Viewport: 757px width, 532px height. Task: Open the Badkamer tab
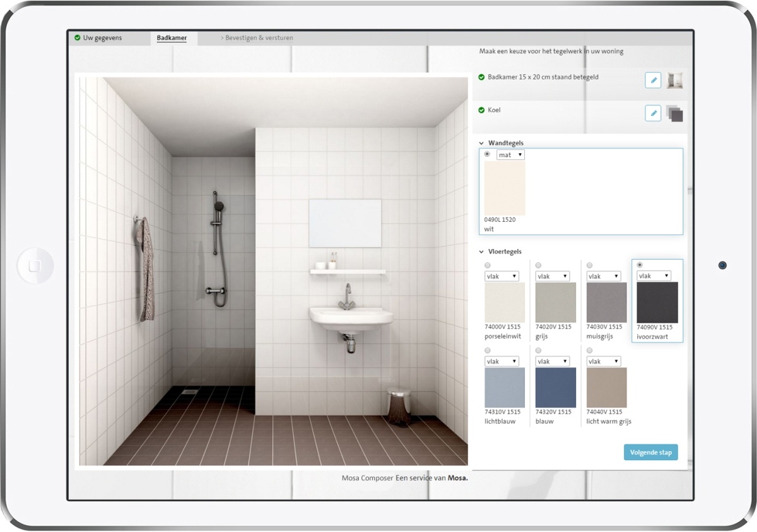172,38
